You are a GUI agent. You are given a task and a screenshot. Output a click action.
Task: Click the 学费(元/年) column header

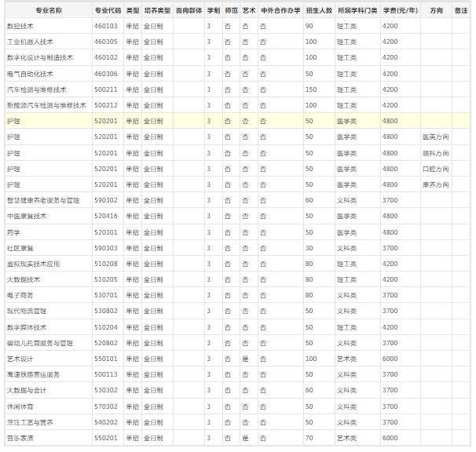pos(399,11)
